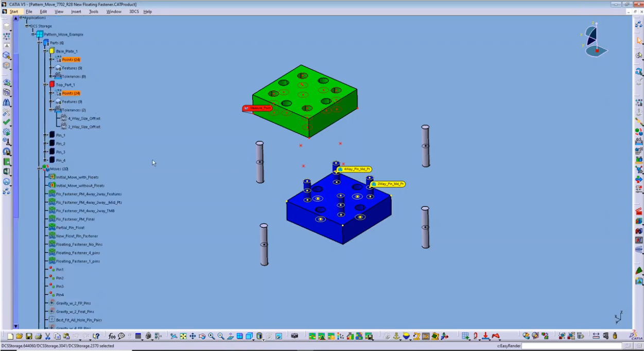Image resolution: width=644 pixels, height=351 pixels.
Task: Select the 4Way_Pin_Mid_Pt label on the blue part
Action: 355,169
